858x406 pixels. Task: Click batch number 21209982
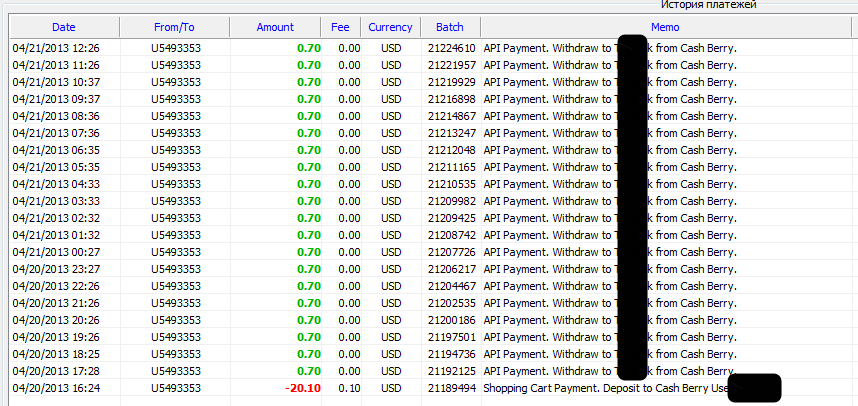[451, 201]
